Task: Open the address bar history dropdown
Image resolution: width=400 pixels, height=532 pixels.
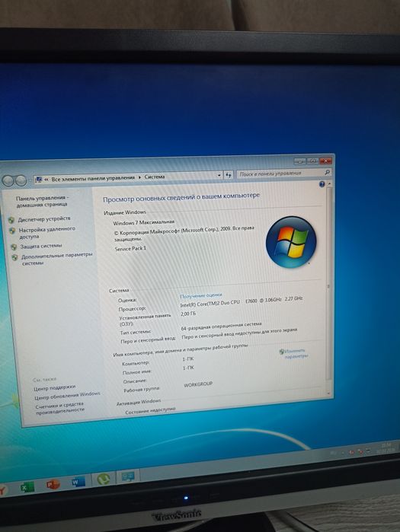Action: 219,175
